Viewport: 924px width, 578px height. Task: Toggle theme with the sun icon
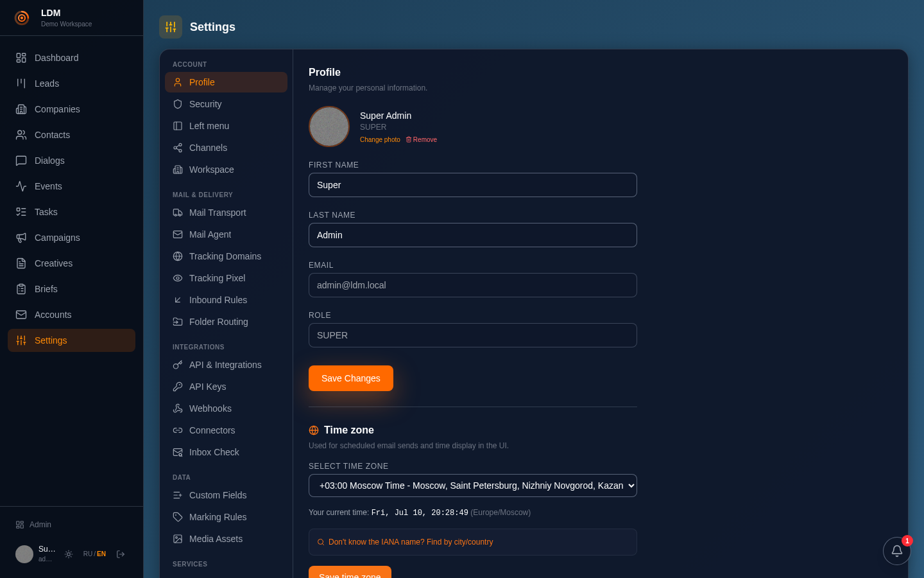pos(69,554)
